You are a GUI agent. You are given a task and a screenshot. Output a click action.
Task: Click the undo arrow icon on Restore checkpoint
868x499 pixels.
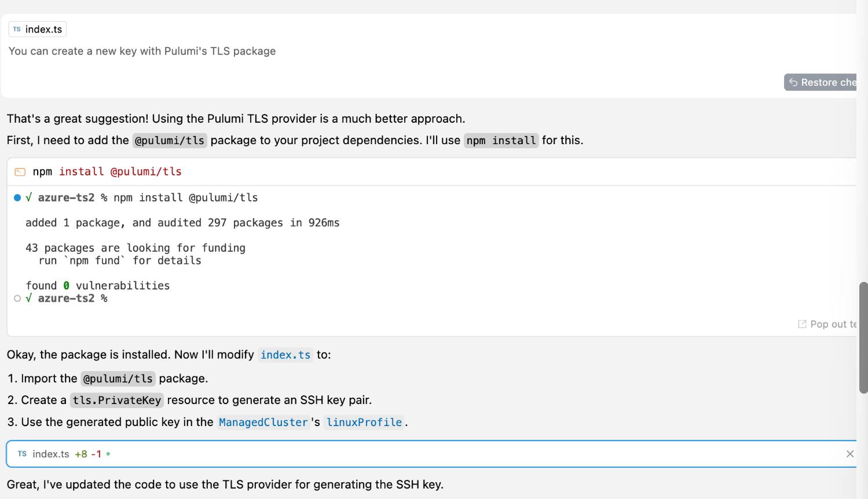pyautogui.click(x=793, y=82)
